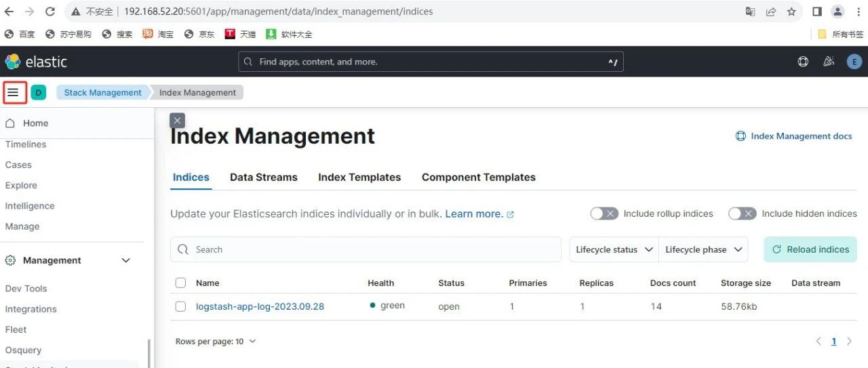The width and height of the screenshot is (868, 368).
Task: Open Manage in the sidebar
Action: click(x=22, y=226)
